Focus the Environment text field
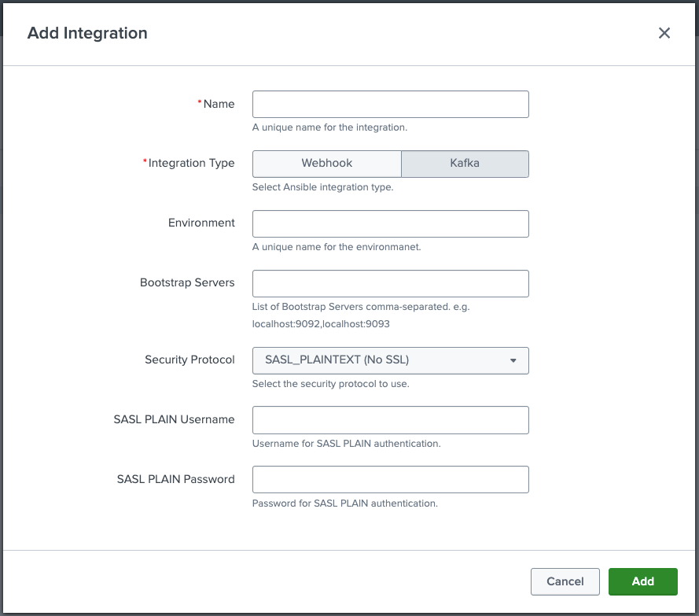The image size is (699, 616). (390, 223)
